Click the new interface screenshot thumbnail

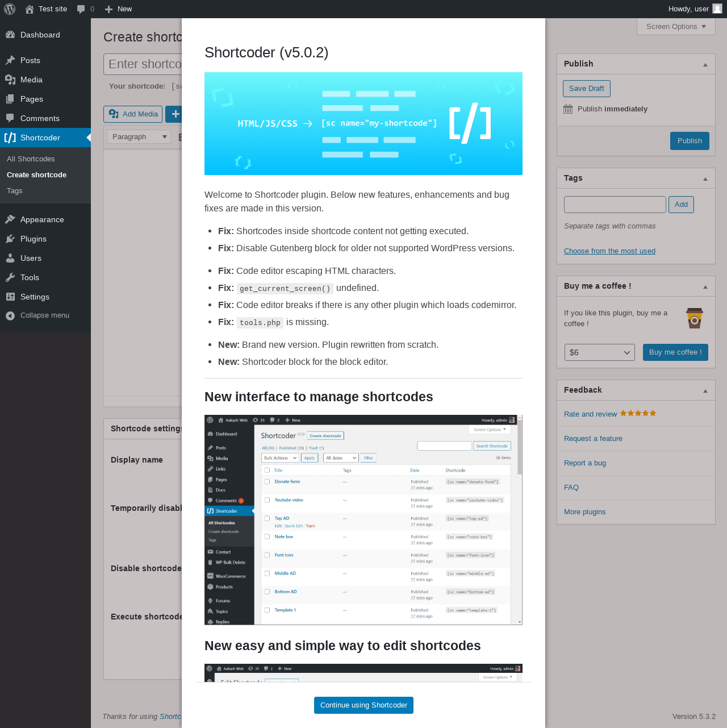363,520
